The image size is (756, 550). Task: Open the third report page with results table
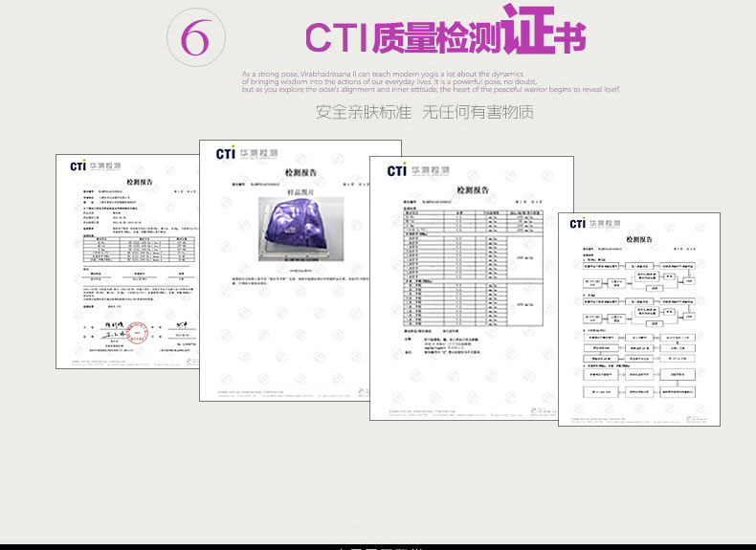pyautogui.click(x=472, y=288)
